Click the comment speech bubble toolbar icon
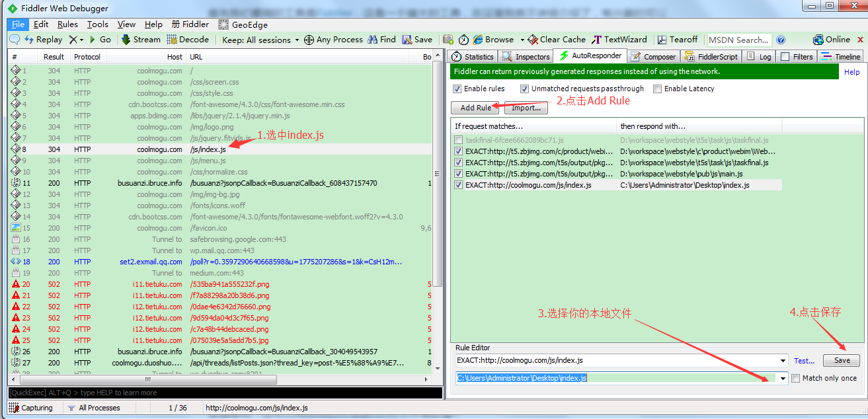This screenshot has width=868, height=419. (14, 40)
